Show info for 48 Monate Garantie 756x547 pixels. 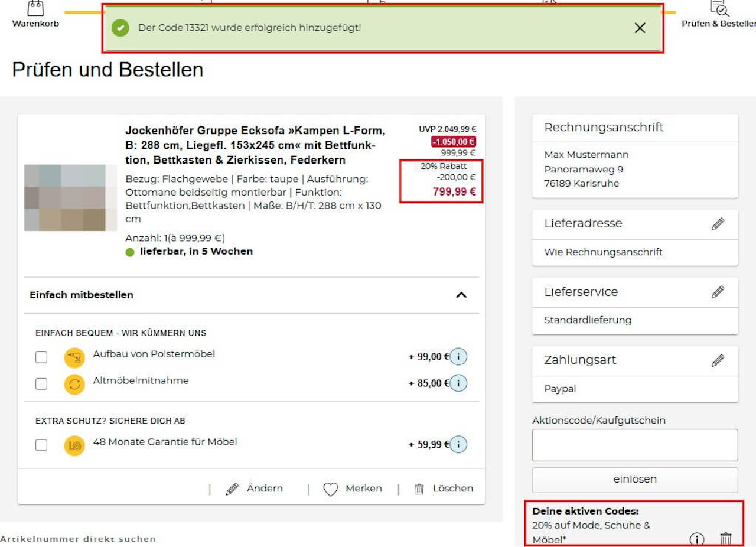pos(458,444)
